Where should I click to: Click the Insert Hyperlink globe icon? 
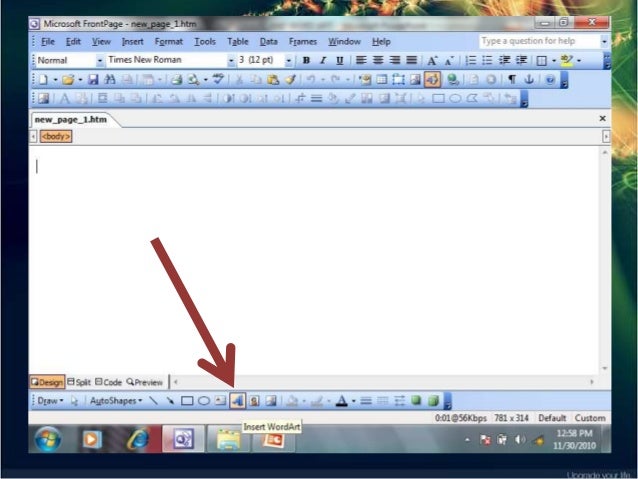click(x=453, y=79)
